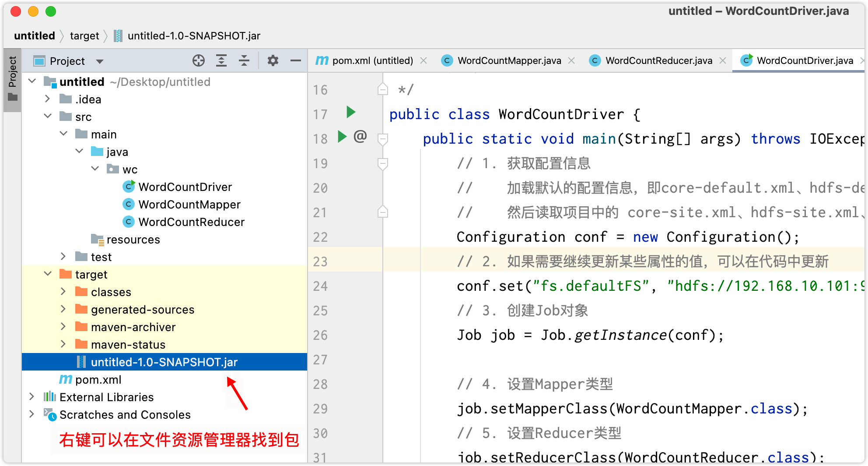Viewport: 868px width, 466px height.
Task: Expand Scratches and Consoles
Action: pos(32,414)
